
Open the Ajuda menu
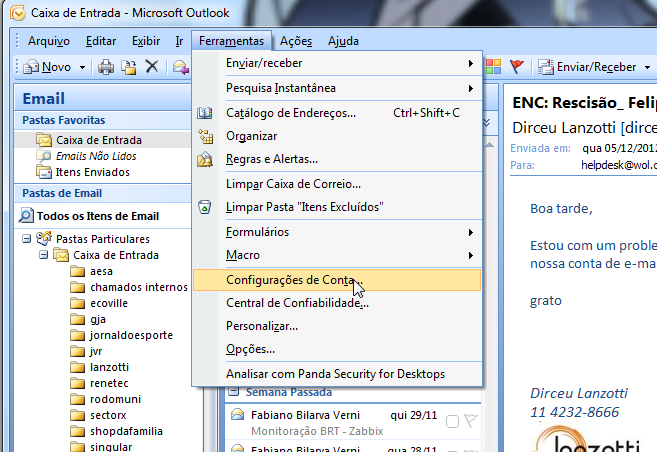(343, 41)
